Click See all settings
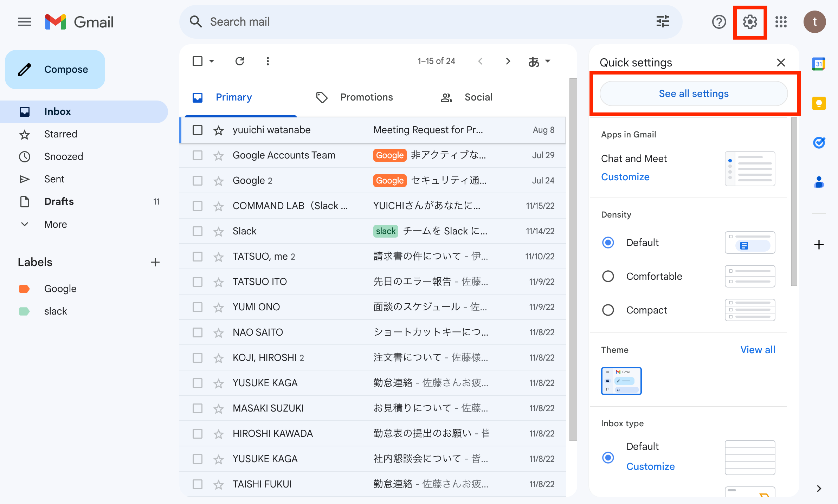The height and width of the screenshot is (504, 838). click(x=694, y=93)
